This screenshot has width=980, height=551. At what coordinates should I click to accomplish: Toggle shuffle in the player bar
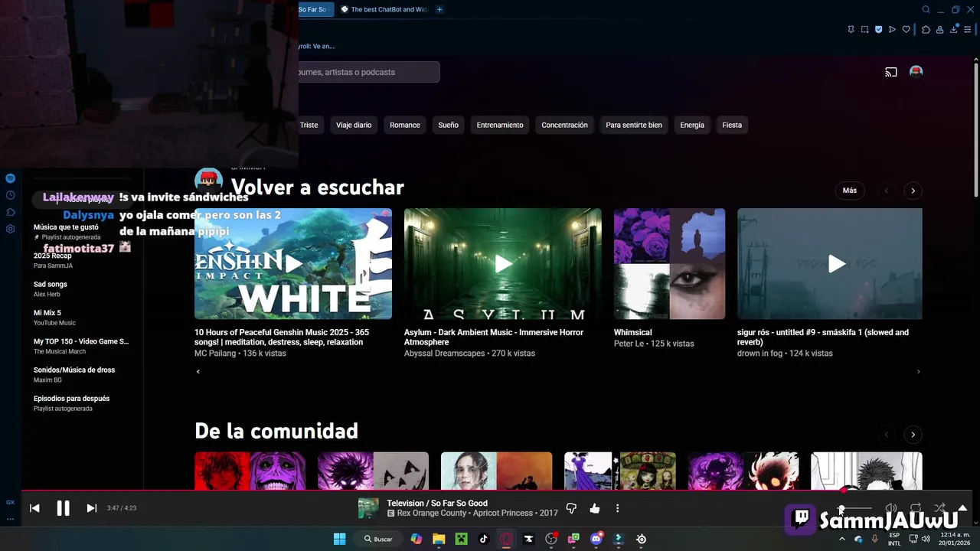(x=939, y=507)
